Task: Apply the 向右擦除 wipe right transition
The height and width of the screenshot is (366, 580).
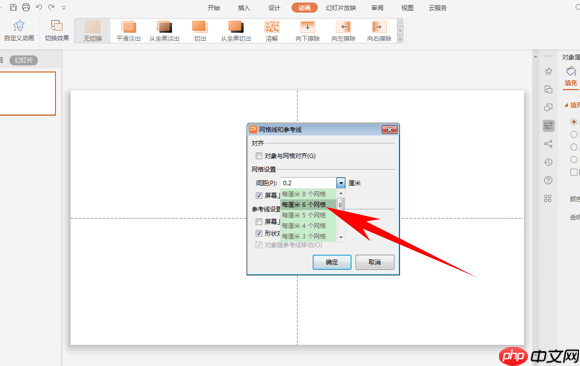Action: (379, 31)
